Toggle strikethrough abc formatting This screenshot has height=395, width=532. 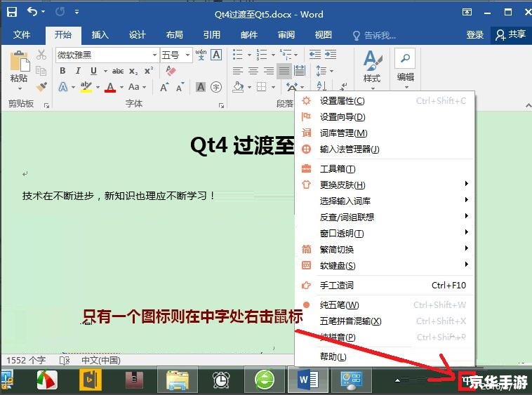(118, 71)
